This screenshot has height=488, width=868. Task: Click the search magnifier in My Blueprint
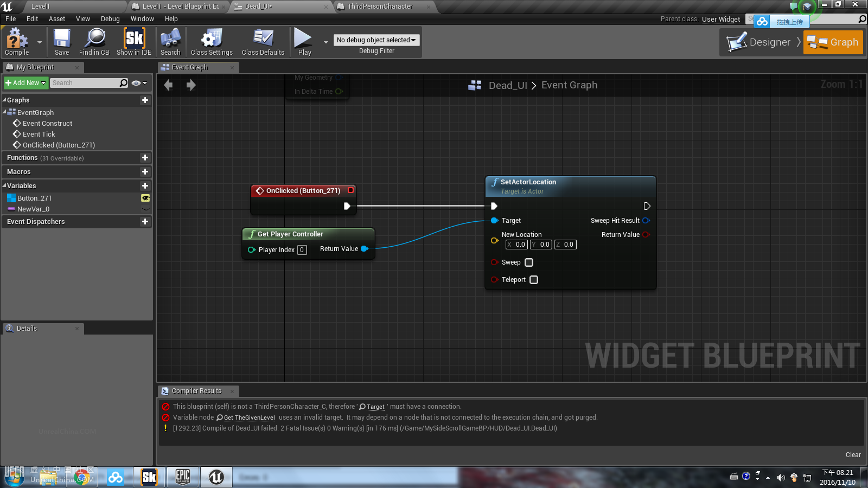tap(124, 83)
